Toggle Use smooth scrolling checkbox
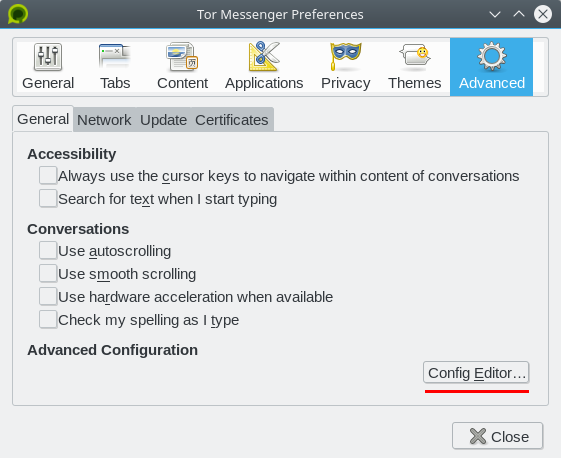 pyautogui.click(x=48, y=273)
